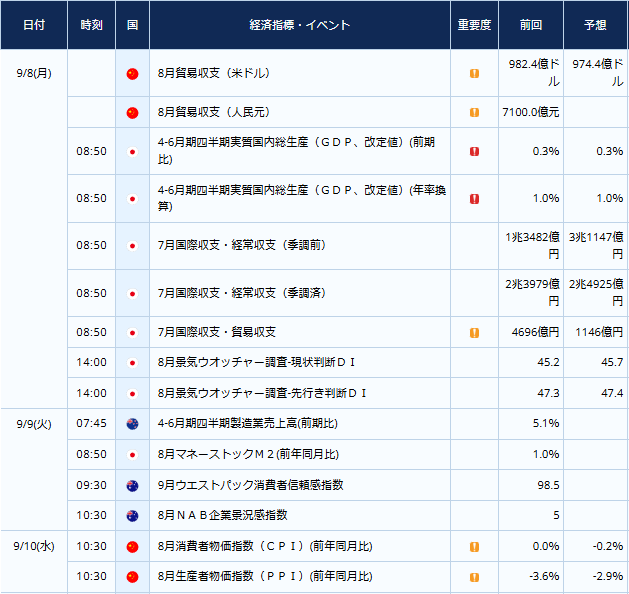This screenshot has height=594, width=629.
Task: Click orange importance icon for ＰＰＩ row
Action: 474,577
